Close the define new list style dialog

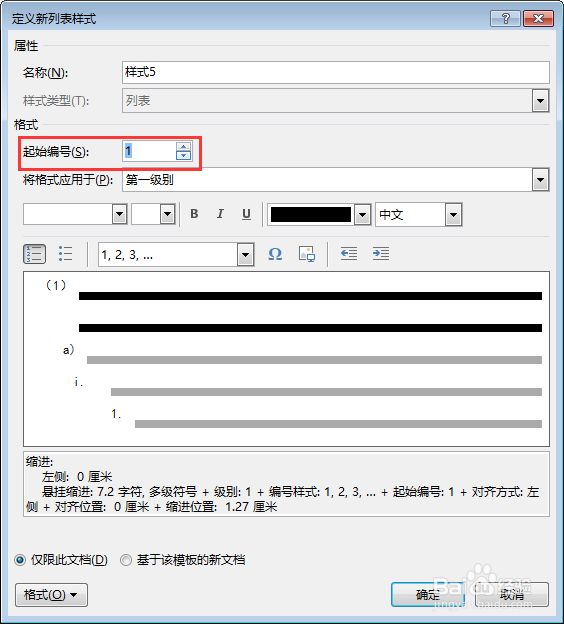pyautogui.click(x=539, y=18)
